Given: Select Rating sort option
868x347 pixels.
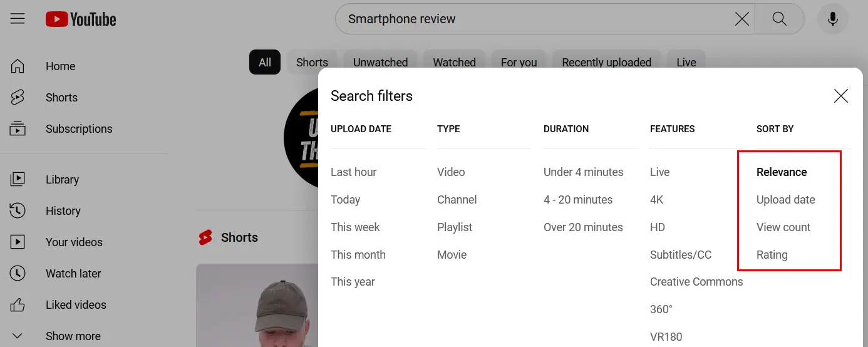Looking at the screenshot, I should click(x=772, y=255).
